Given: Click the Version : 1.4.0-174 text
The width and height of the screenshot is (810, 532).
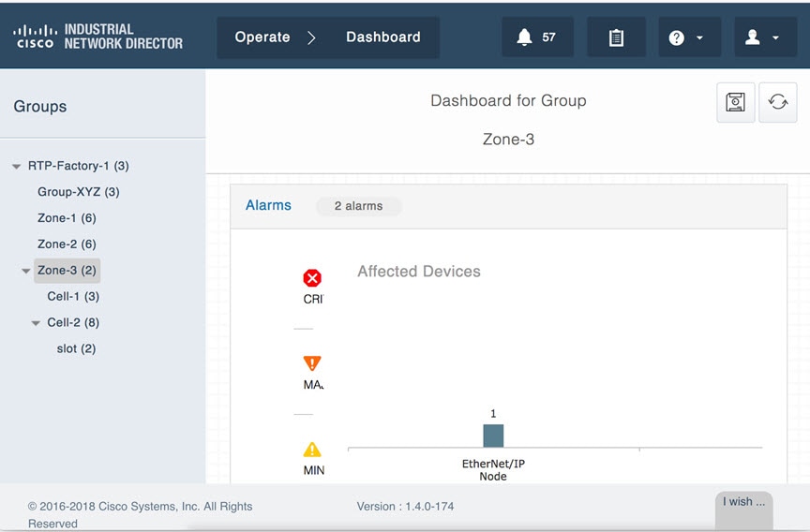Looking at the screenshot, I should [406, 507].
